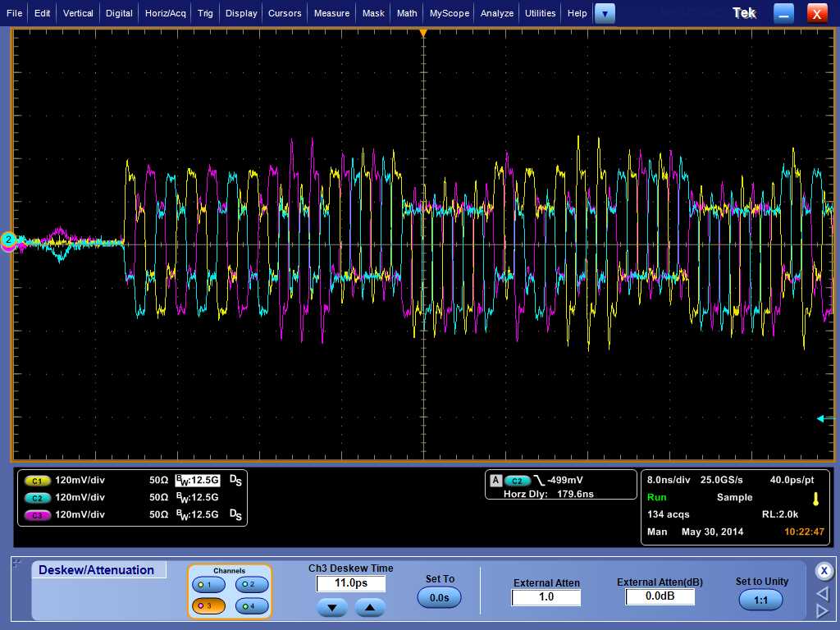
Task: Click the C1 channel badge in readout
Action: (x=38, y=481)
